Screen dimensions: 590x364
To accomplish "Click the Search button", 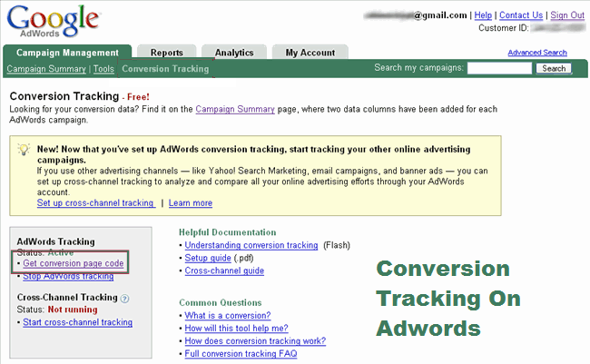I will click(554, 68).
